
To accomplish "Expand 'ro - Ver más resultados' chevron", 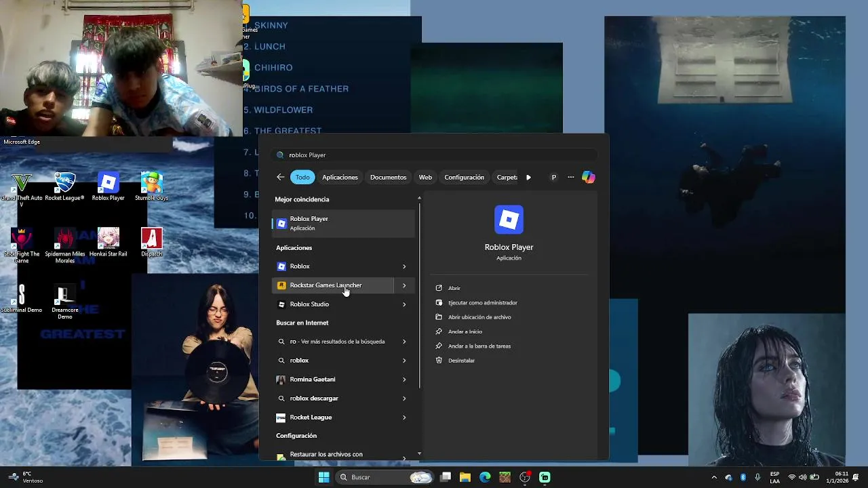I will [x=404, y=342].
